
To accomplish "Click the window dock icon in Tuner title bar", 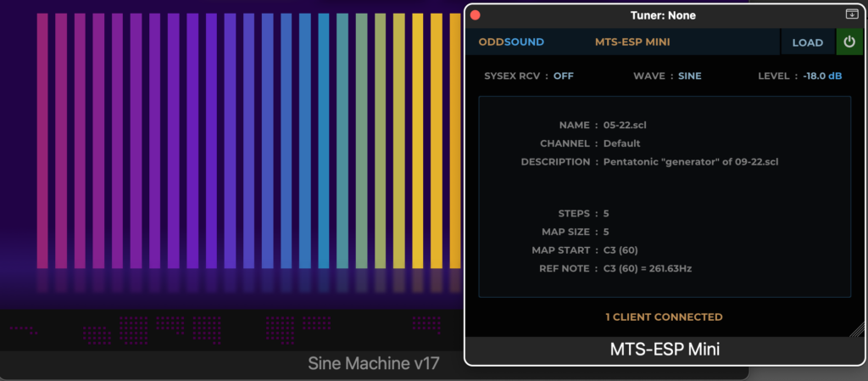I will tap(851, 15).
